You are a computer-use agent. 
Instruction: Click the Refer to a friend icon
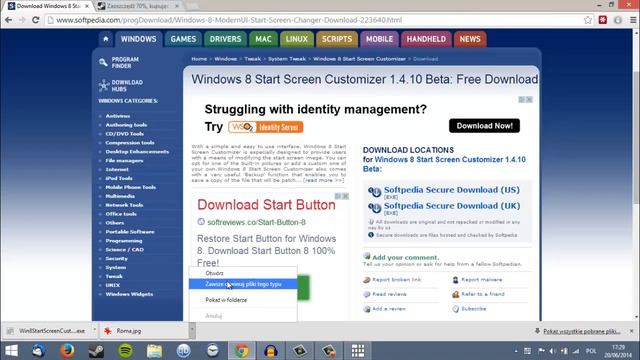[456, 294]
